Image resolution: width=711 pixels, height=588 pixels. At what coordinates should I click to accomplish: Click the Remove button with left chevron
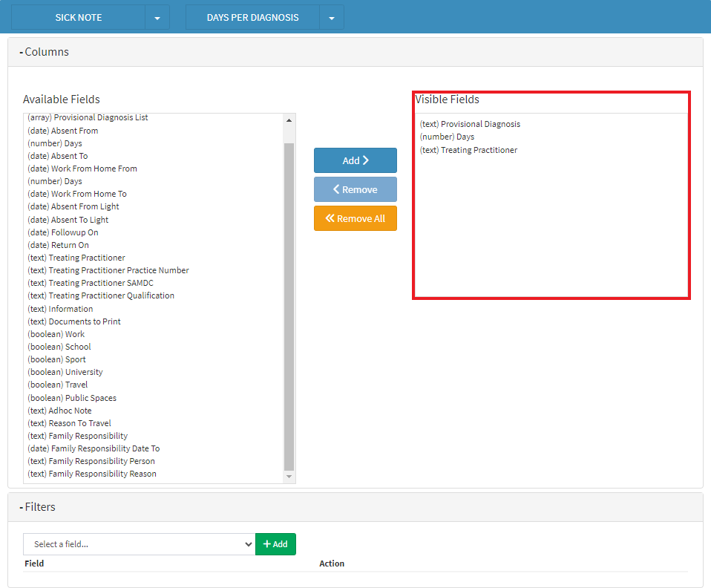click(x=355, y=189)
